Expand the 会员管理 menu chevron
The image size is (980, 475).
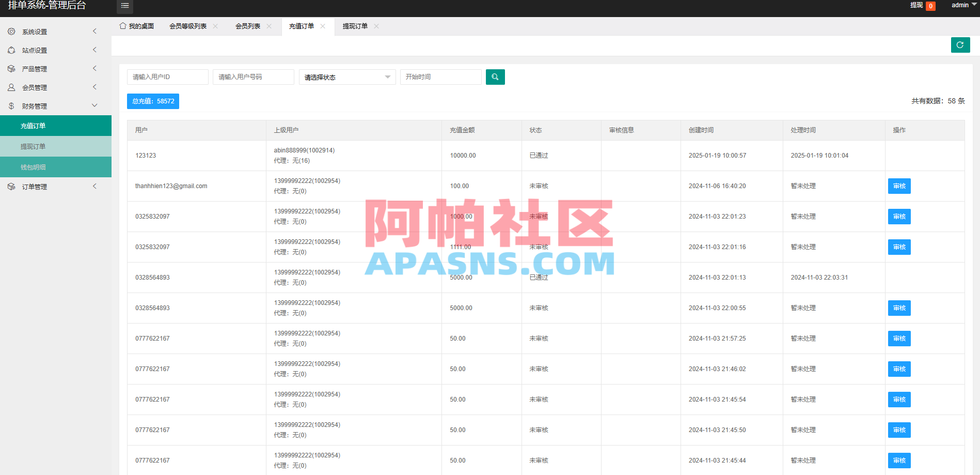click(94, 87)
